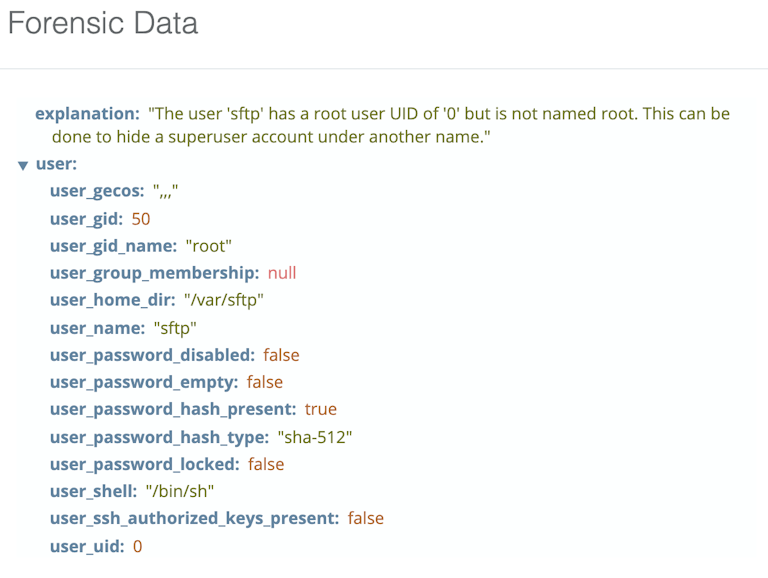
Task: Select the user_gecos key
Action: [x=97, y=191]
